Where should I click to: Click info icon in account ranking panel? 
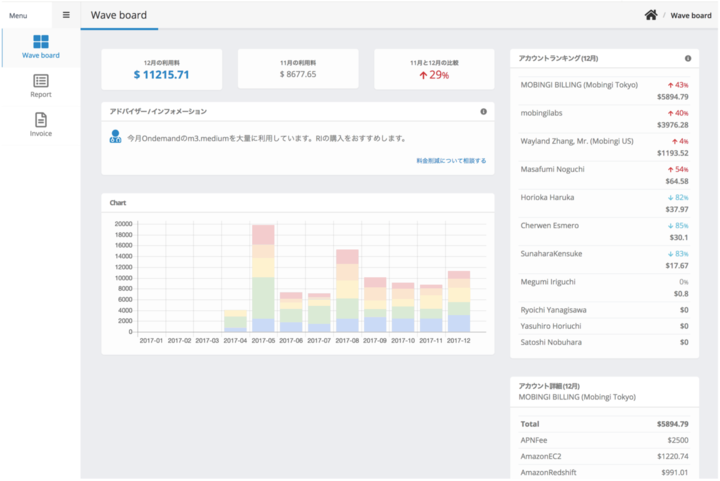coord(688,59)
